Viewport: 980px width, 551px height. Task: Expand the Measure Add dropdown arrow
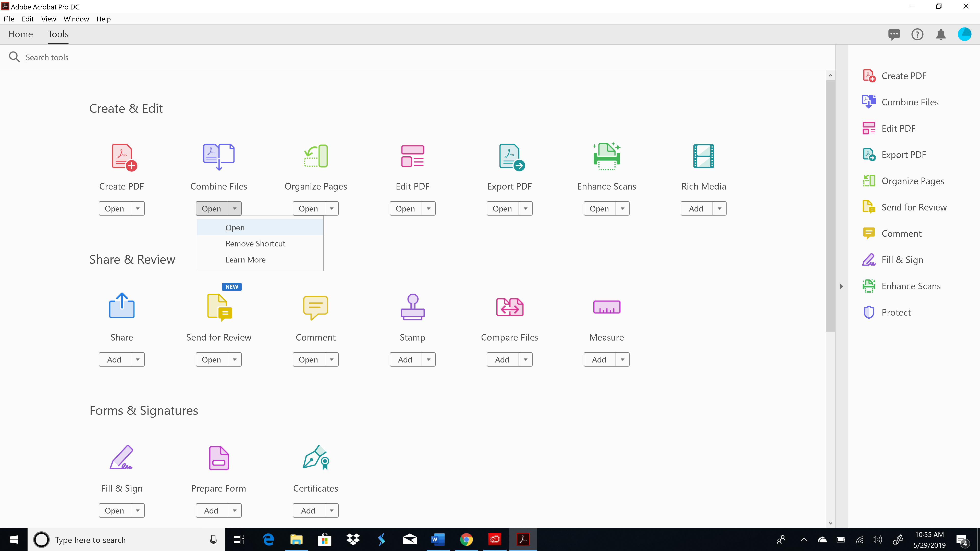pyautogui.click(x=622, y=359)
